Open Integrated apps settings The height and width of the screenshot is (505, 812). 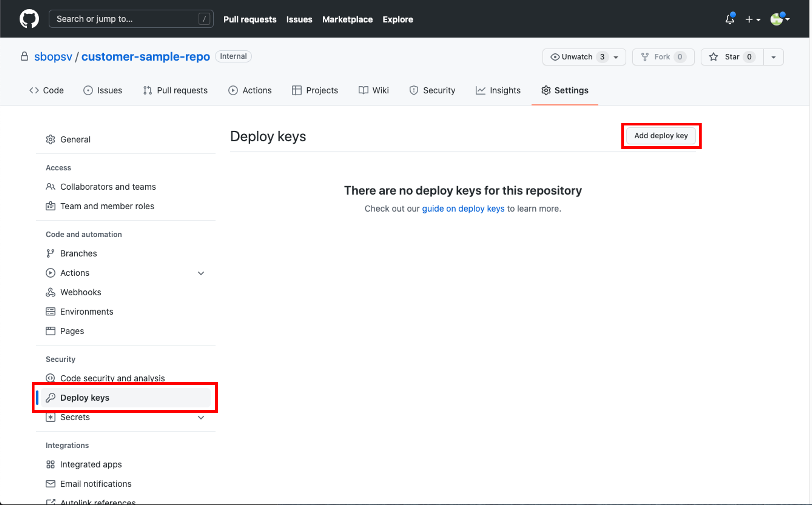tap(126, 464)
